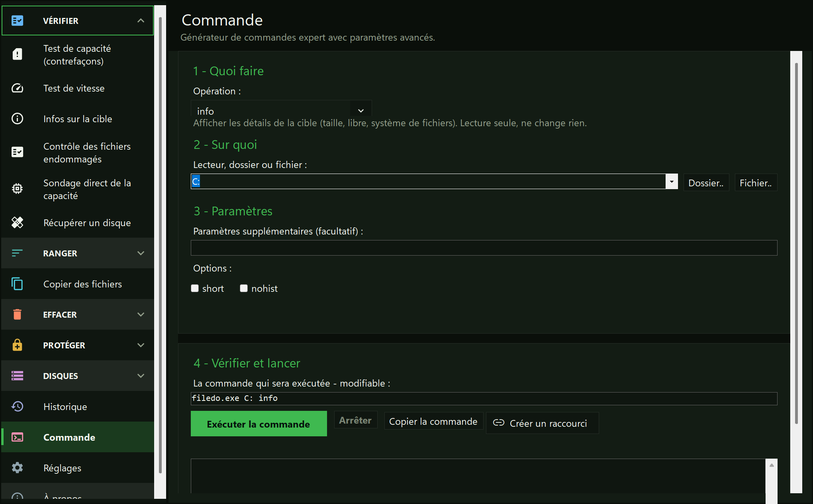The height and width of the screenshot is (504, 813).
Task: Click the Arrêter button
Action: (x=355, y=420)
